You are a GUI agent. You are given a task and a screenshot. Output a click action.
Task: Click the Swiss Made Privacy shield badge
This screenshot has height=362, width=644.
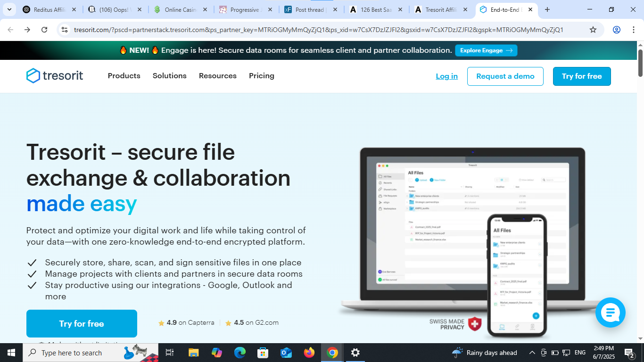click(474, 324)
